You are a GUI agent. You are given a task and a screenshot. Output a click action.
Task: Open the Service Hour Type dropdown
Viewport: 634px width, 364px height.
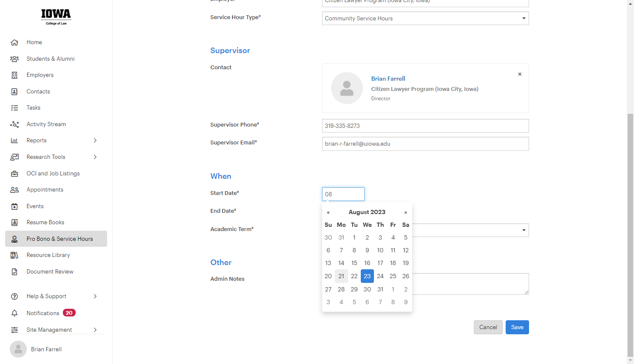point(425,18)
